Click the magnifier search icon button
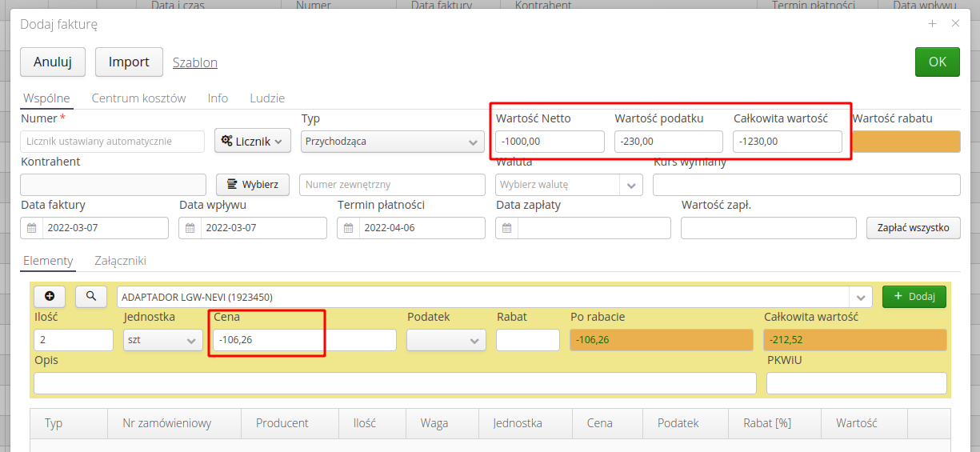The width and height of the screenshot is (980, 452). [91, 296]
